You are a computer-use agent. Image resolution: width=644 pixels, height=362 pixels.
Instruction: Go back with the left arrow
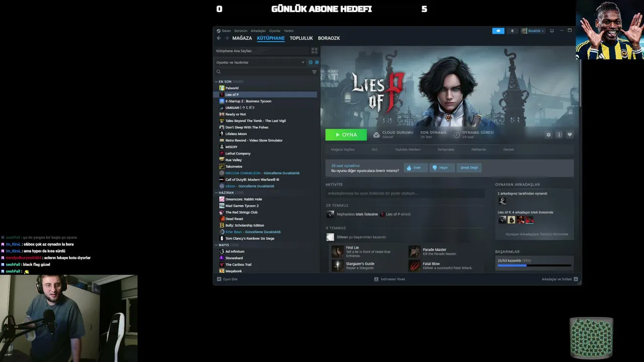(x=219, y=38)
